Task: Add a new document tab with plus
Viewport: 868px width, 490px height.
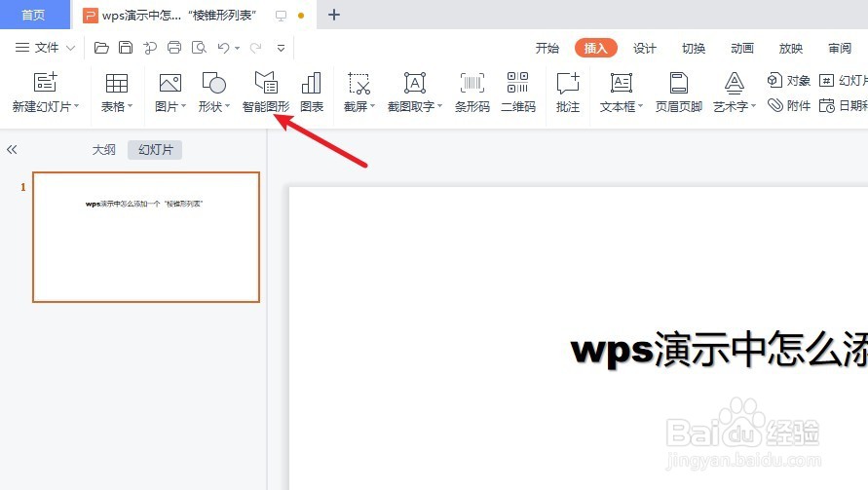Action: 334,15
